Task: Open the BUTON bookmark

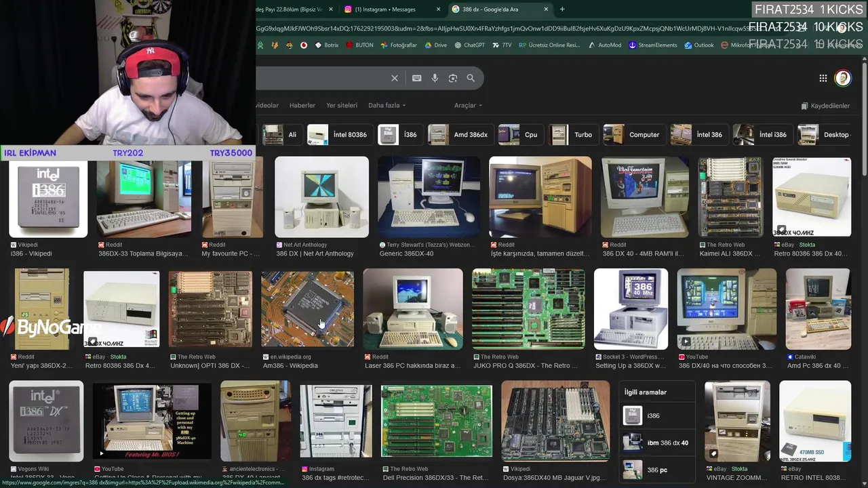Action: 359,45
